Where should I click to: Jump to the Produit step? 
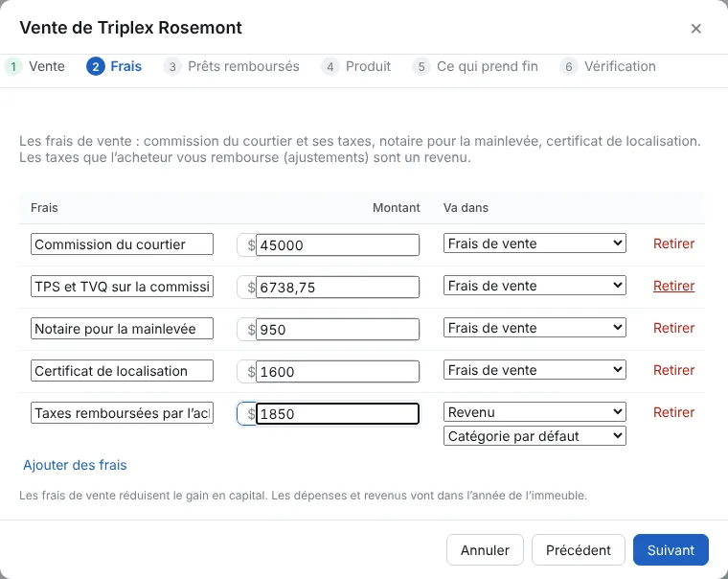pyautogui.click(x=356, y=66)
